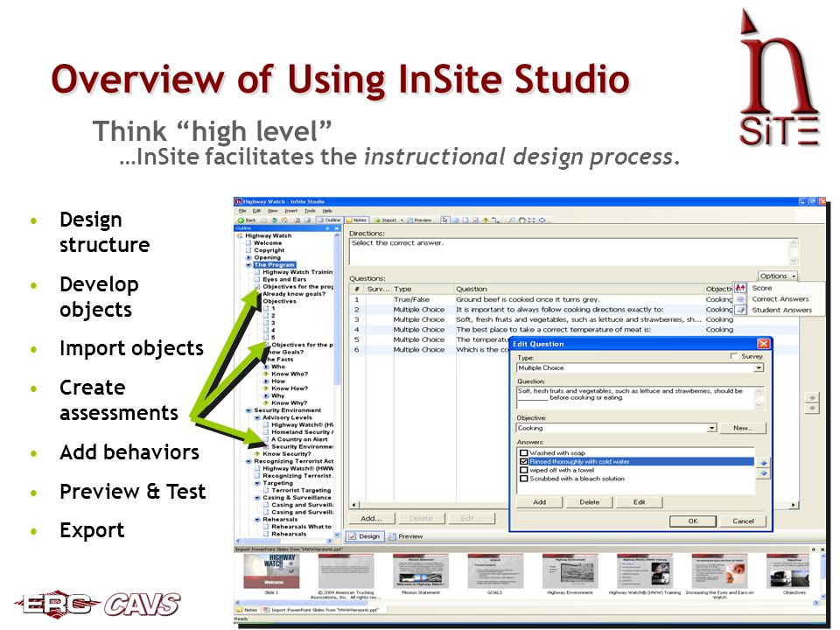Image resolution: width=840 pixels, height=630 pixels.
Task: Click the Score icon in Options menu
Action: click(x=740, y=288)
